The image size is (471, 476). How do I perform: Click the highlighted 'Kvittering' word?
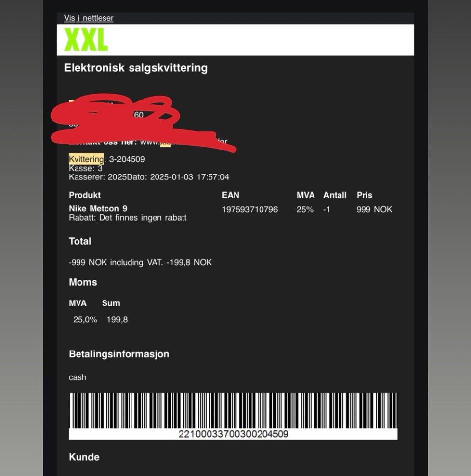tap(86, 159)
